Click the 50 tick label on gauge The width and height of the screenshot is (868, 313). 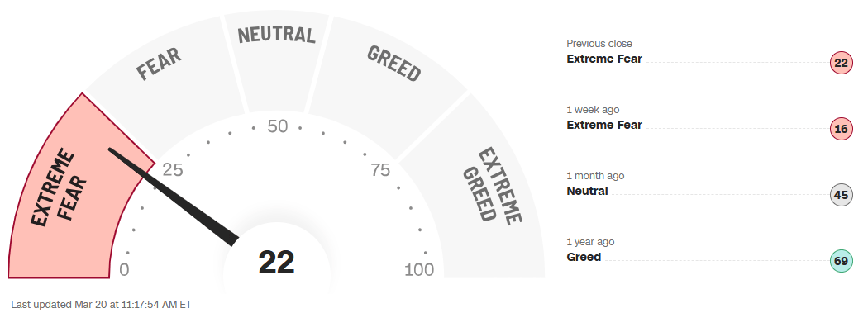(x=277, y=126)
